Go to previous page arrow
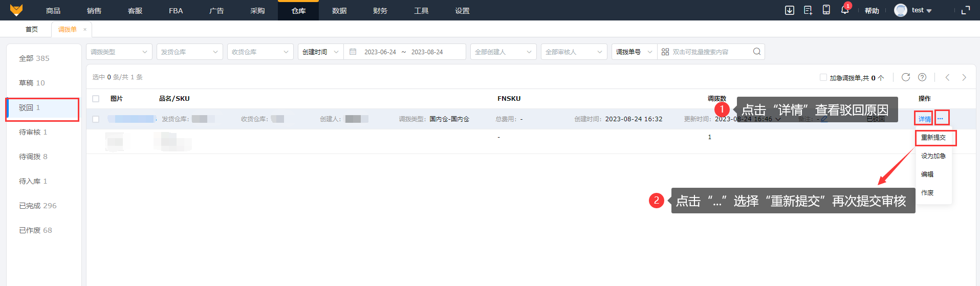This screenshot has height=286, width=980. coord(947,77)
